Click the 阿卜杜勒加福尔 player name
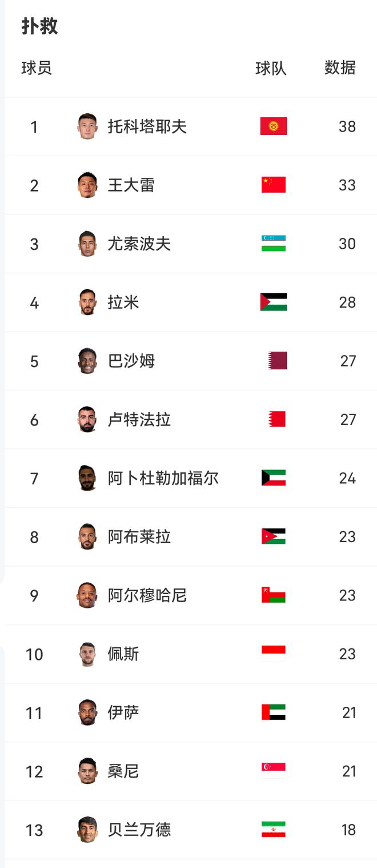The image size is (377, 868). point(163,478)
